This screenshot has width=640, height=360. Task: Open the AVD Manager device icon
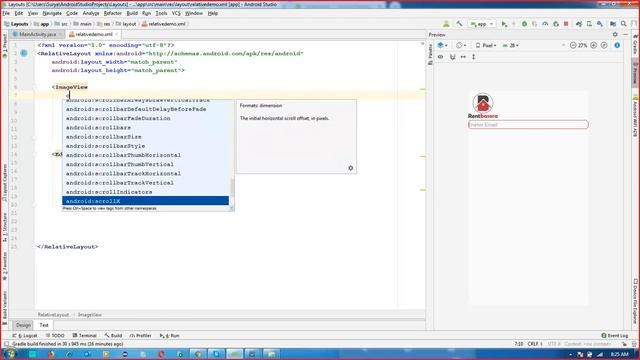tap(589, 24)
